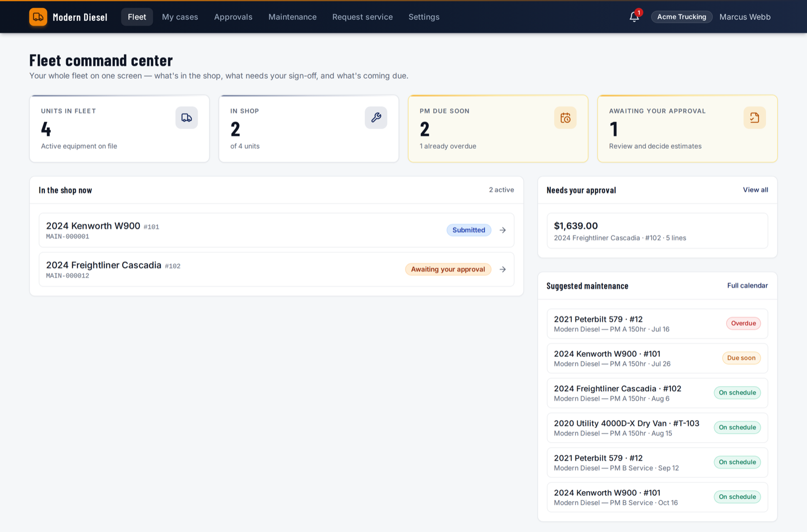Open the Request service page

coord(363,17)
